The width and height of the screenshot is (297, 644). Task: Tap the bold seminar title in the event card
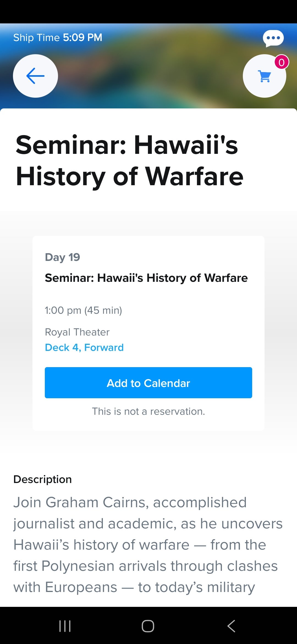[x=146, y=278]
